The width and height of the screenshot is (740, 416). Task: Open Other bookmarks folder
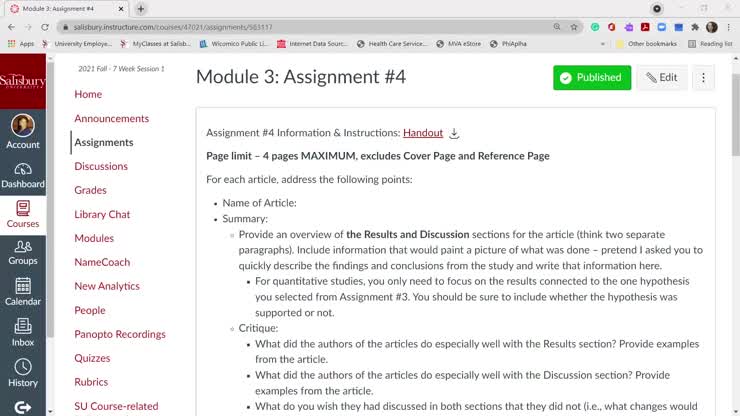[x=646, y=44]
